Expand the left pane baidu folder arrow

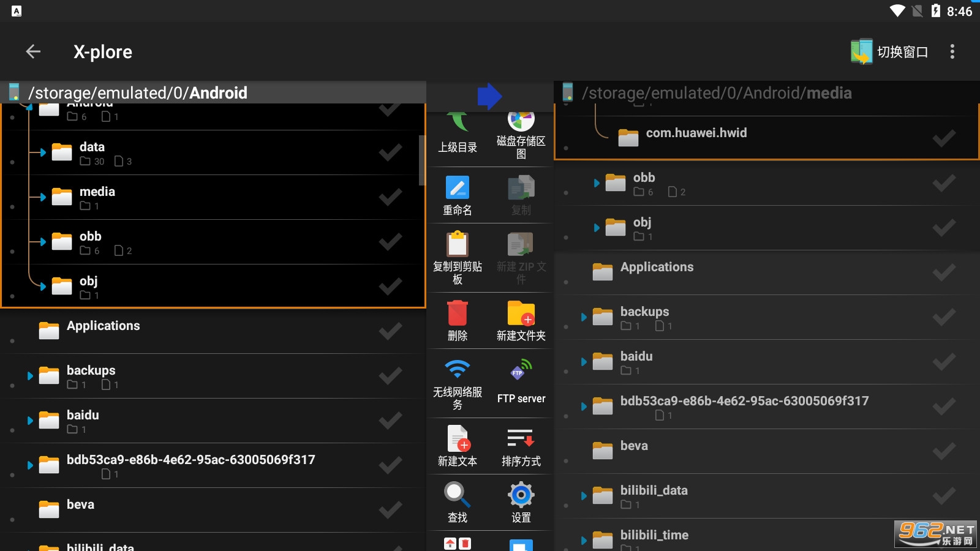(x=30, y=421)
